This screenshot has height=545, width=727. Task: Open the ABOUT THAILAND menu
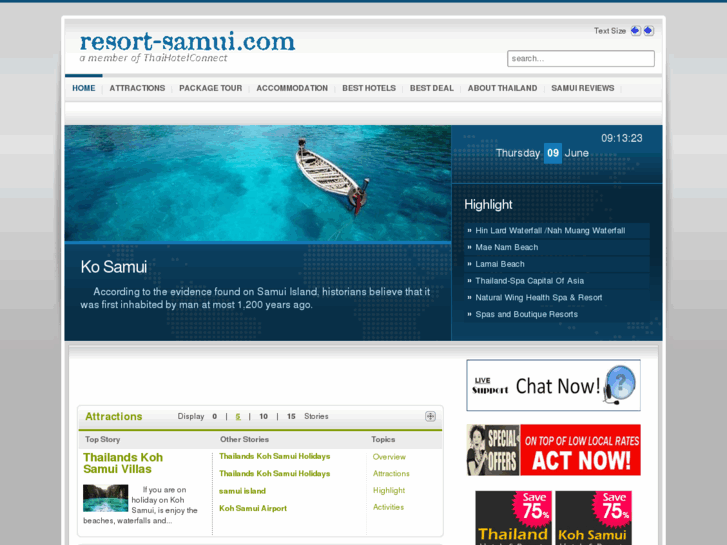[502, 88]
